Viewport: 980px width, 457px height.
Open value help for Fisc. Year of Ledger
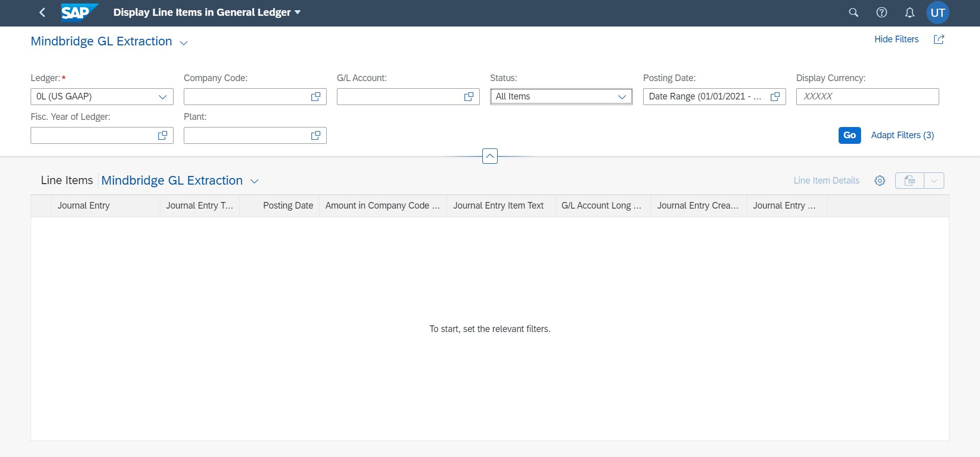click(163, 135)
